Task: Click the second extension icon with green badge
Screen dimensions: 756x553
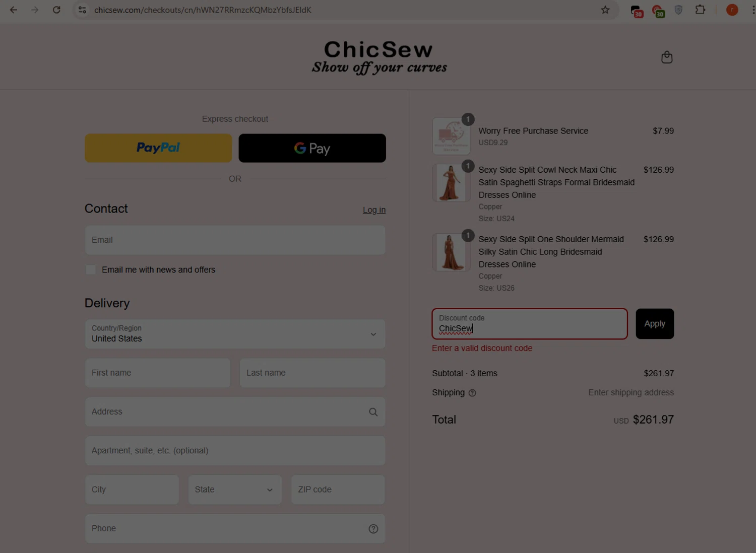Action: click(658, 11)
